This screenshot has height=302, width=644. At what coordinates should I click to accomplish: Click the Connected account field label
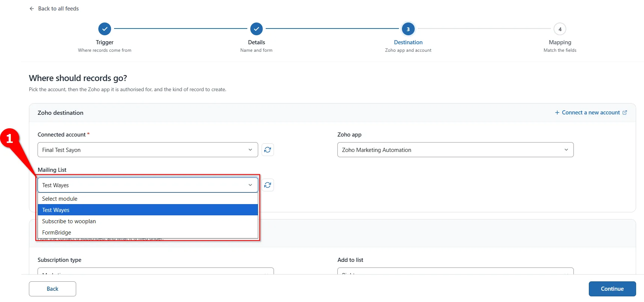point(62,135)
